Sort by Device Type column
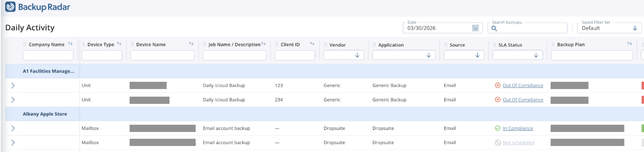This screenshot has width=644, height=152. pos(119,44)
